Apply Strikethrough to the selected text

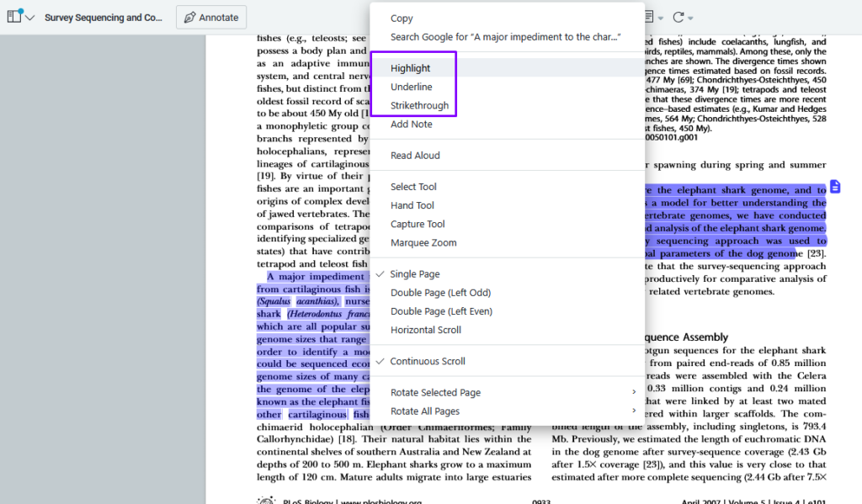point(419,105)
